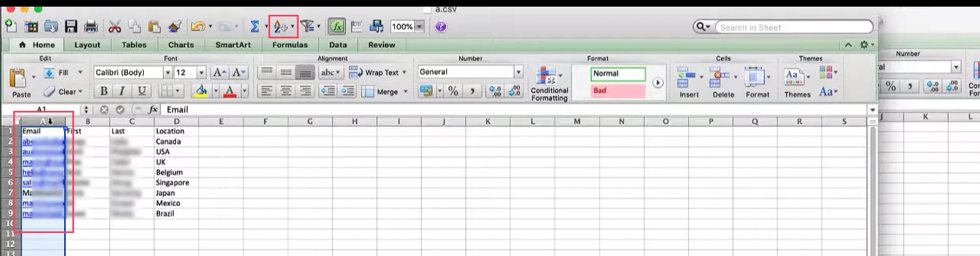Expand the Sort options arrow
This screenshot has height=256, width=980.
click(292, 27)
